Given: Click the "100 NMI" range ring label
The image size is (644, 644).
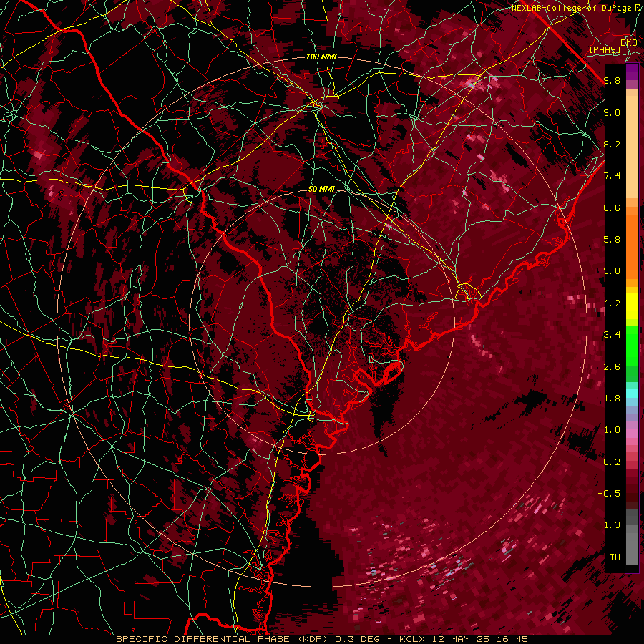Looking at the screenshot, I should pyautogui.click(x=321, y=57).
